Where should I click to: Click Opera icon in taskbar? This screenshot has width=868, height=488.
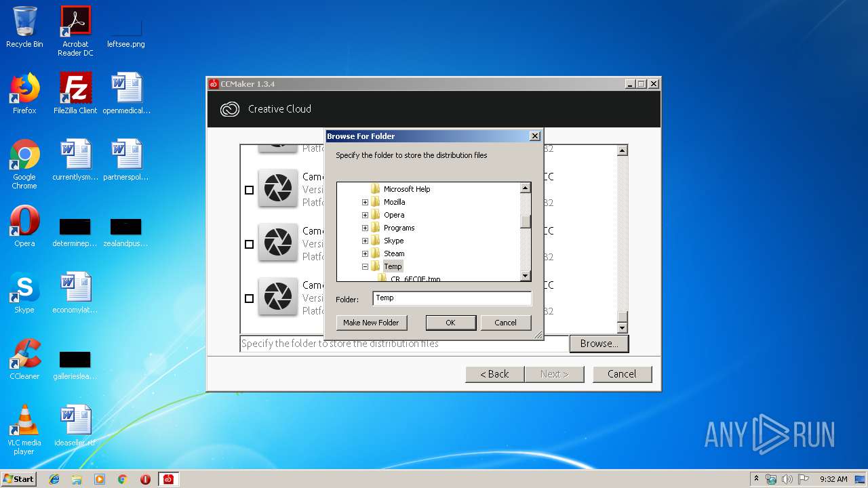tap(145, 479)
